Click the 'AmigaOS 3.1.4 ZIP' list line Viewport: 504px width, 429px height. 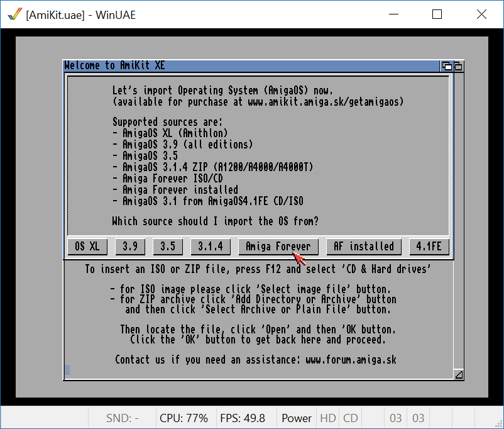(213, 167)
